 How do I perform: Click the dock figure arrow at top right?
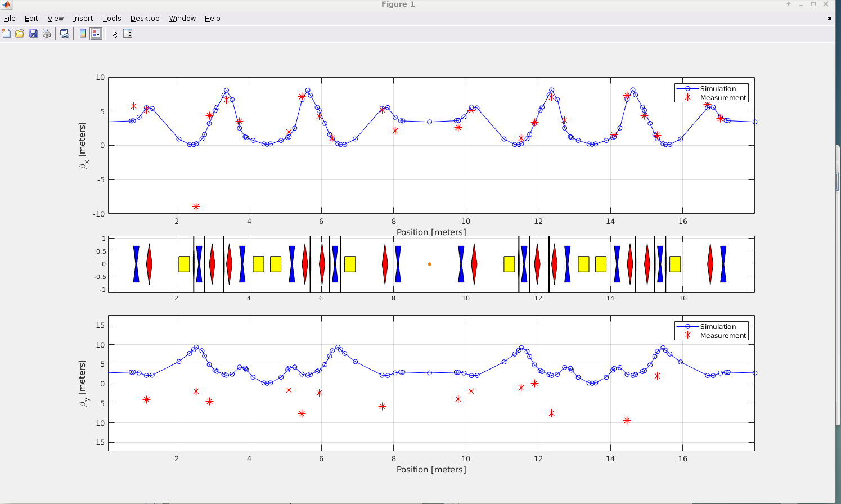click(x=829, y=19)
